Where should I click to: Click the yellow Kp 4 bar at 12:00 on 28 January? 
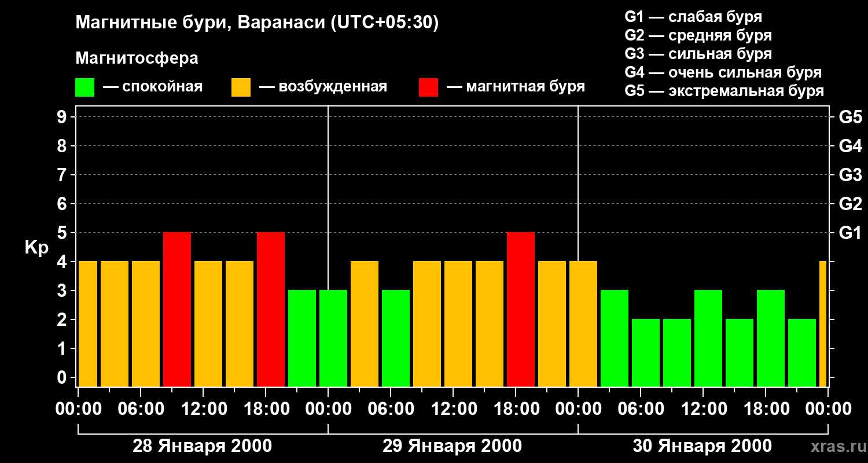coord(208,324)
